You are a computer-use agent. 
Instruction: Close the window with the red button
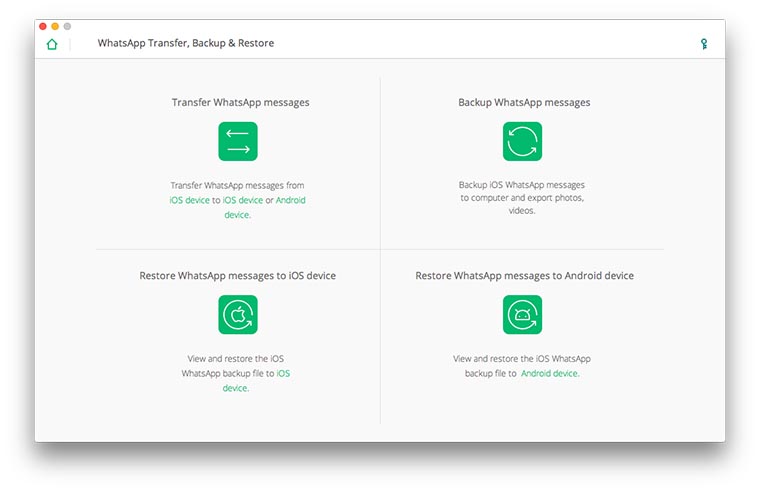click(x=43, y=26)
